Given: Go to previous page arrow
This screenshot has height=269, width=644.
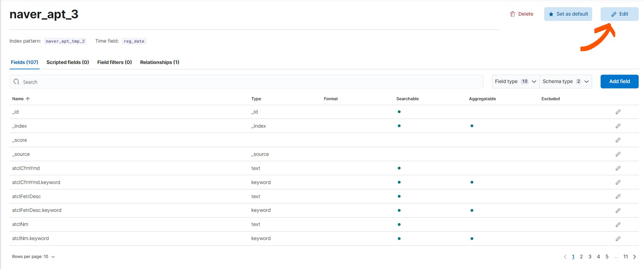Looking at the screenshot, I should [565, 257].
